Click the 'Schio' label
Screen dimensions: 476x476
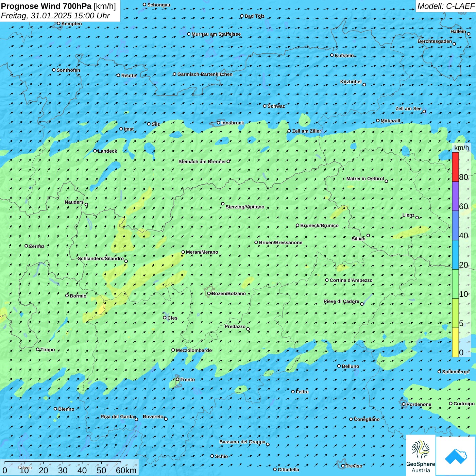[221, 456]
